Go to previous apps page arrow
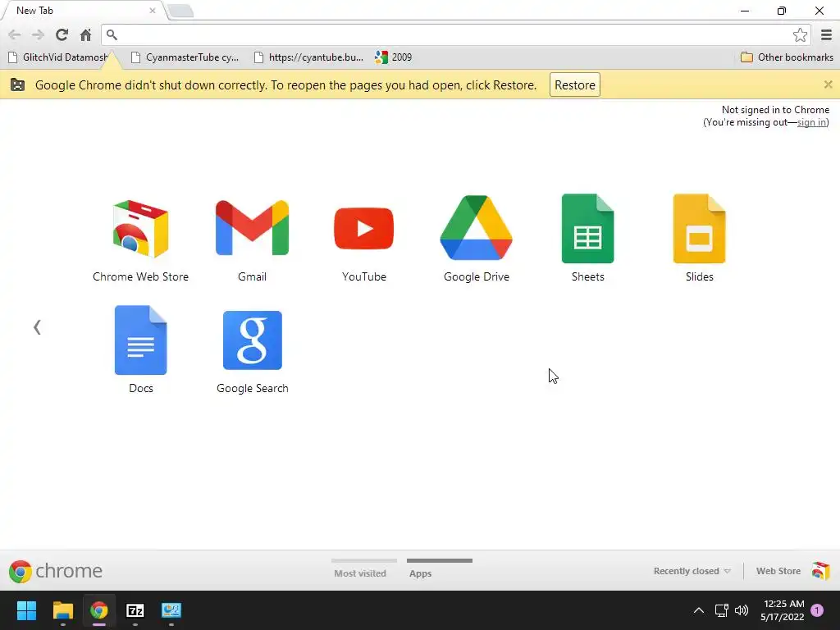The image size is (840, 630). 37,326
